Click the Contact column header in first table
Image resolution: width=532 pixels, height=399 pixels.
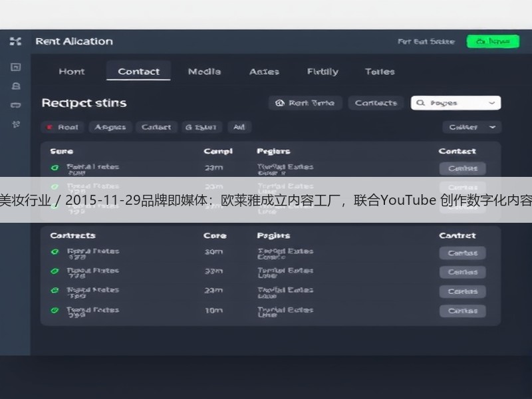pyautogui.click(x=457, y=152)
